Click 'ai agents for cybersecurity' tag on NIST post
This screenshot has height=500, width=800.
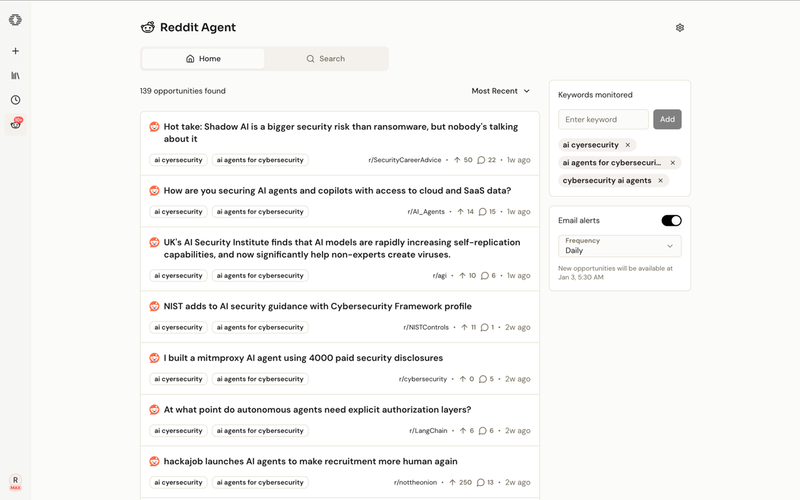click(260, 327)
